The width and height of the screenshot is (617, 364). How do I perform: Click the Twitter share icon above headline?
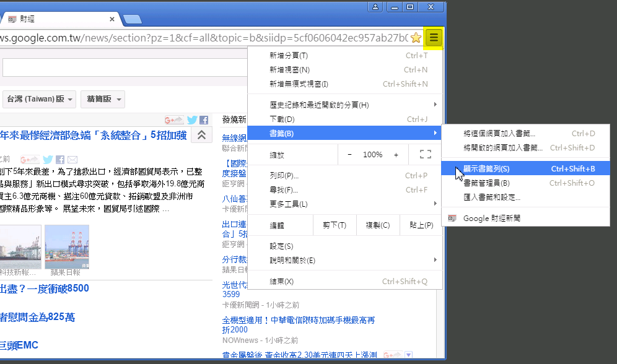tap(192, 120)
